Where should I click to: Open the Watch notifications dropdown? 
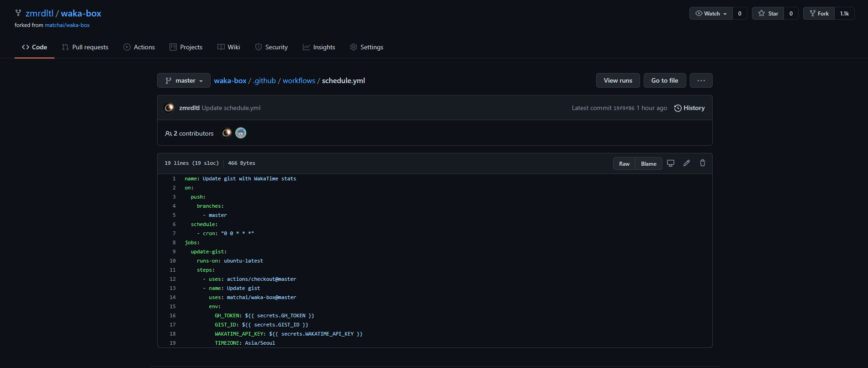[x=711, y=13]
